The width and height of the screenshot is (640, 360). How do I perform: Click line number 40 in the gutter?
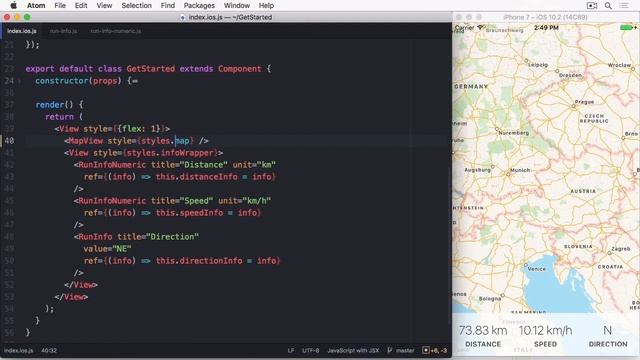[x=9, y=141]
